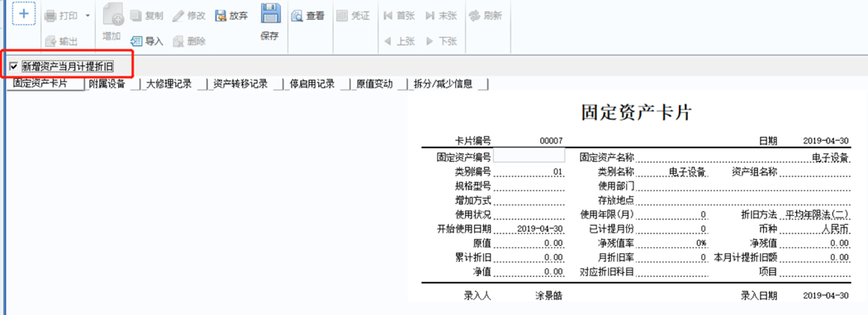The width and height of the screenshot is (868, 315).
Task: Go to previous card (上张)
Action: coord(399,41)
